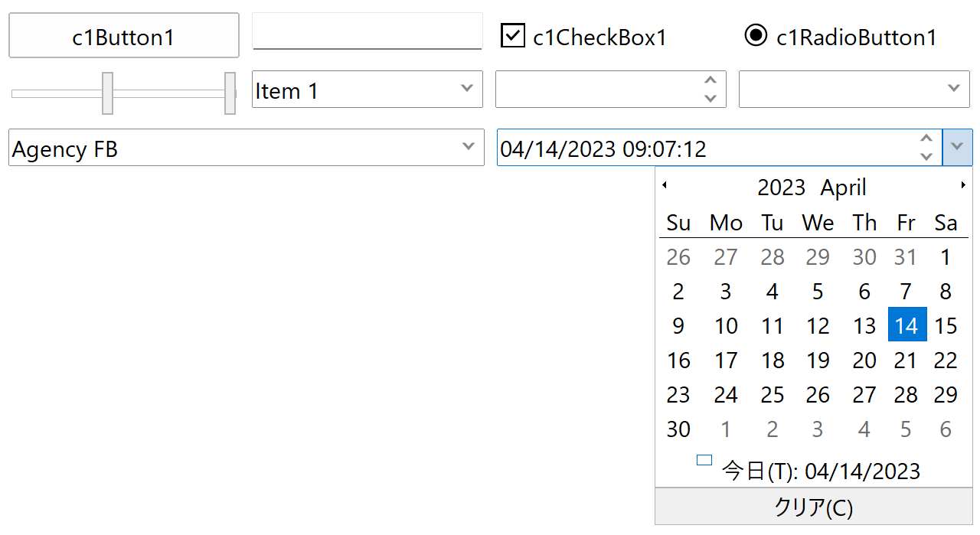Go to previous month in calendar

click(x=665, y=185)
